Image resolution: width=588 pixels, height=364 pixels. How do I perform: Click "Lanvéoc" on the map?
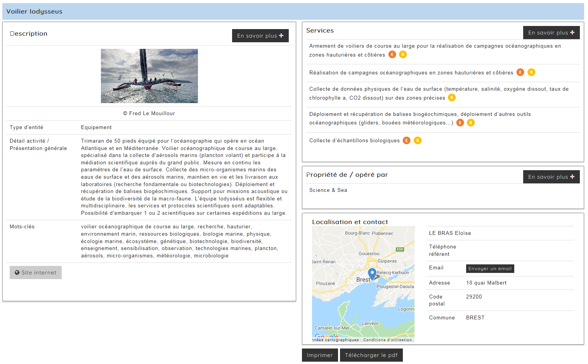pyautogui.click(x=370, y=323)
